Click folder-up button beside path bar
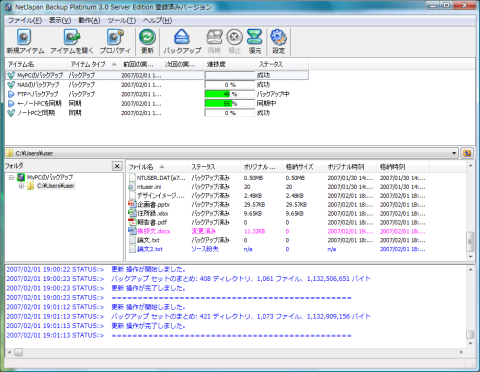Image resolution: width=480 pixels, height=372 pixels. 467,153
